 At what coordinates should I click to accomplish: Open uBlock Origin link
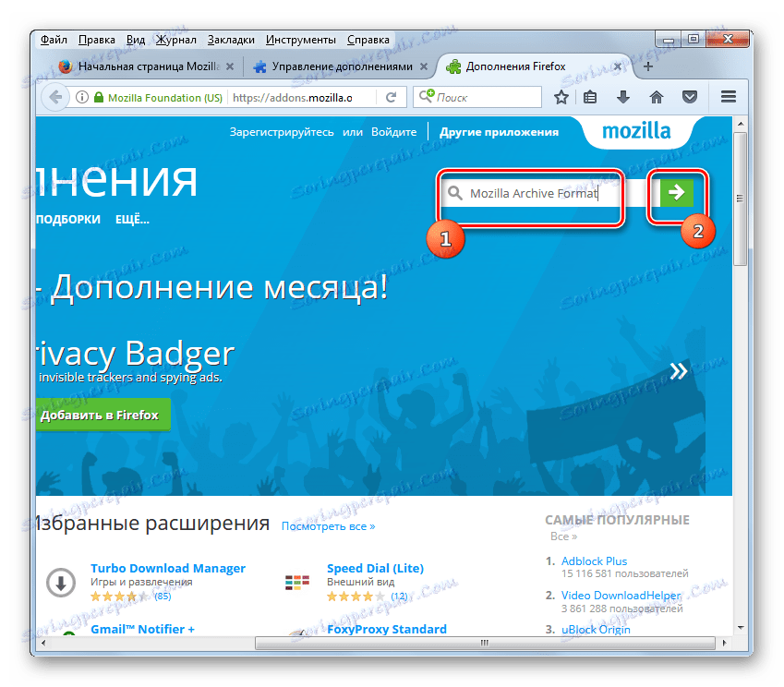[x=596, y=630]
